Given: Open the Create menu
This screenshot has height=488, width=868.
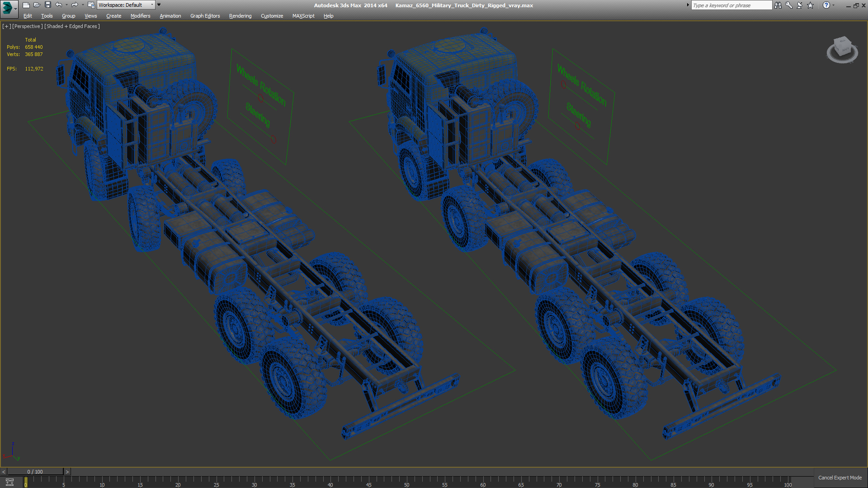Looking at the screenshot, I should coord(114,16).
